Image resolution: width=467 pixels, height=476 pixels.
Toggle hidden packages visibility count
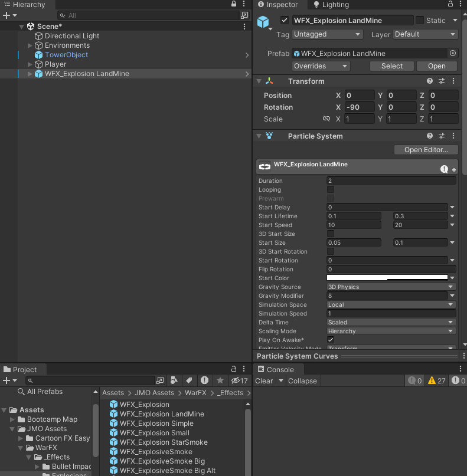[x=240, y=380]
